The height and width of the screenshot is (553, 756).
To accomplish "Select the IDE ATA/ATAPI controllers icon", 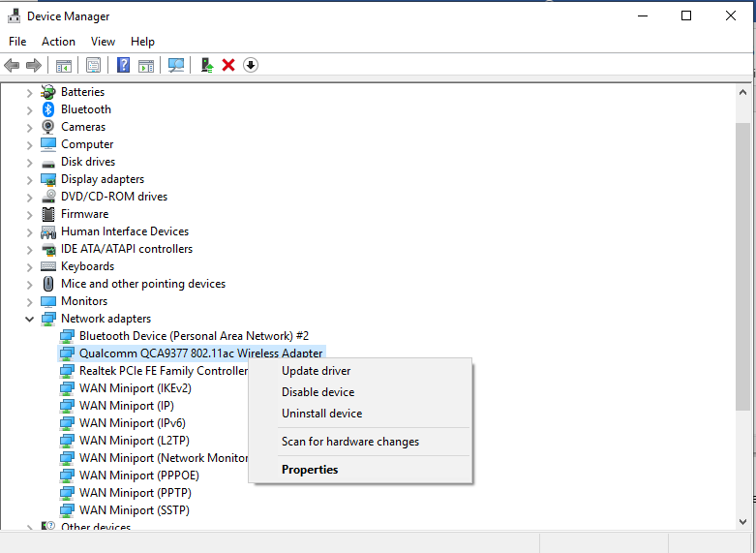I will click(x=48, y=250).
